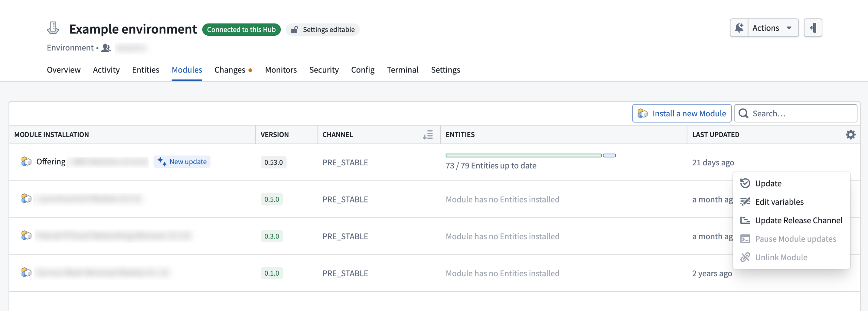Viewport: 868px width, 311px height.
Task: Choose Edit variables in the menu
Action: (x=791, y=202)
